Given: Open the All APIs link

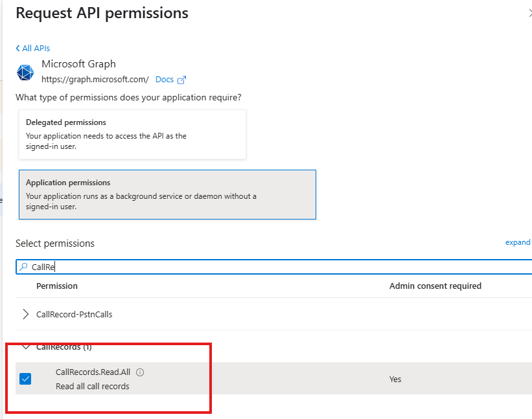Looking at the screenshot, I should (x=36, y=47).
